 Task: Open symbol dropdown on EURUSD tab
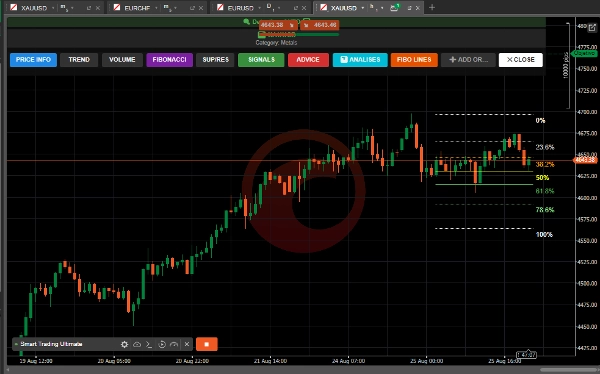pos(259,8)
